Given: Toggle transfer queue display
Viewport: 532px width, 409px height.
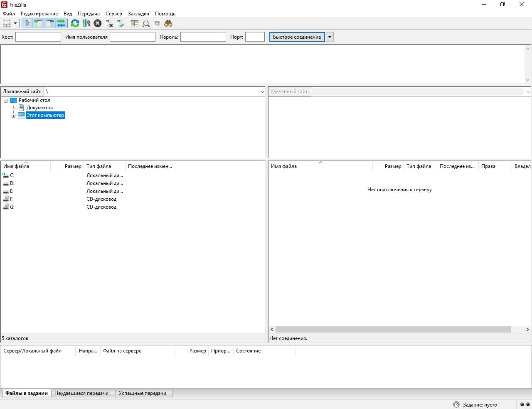Looking at the screenshot, I should click(x=61, y=23).
